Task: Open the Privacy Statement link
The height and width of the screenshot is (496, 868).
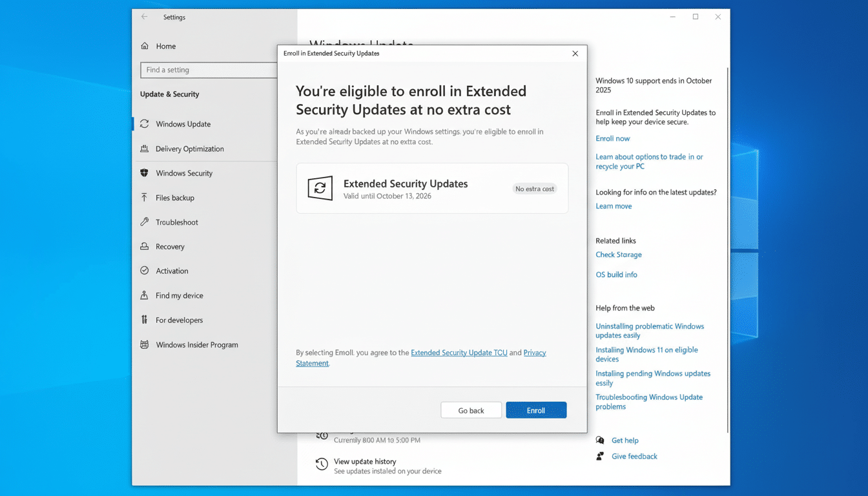Action: point(534,353)
